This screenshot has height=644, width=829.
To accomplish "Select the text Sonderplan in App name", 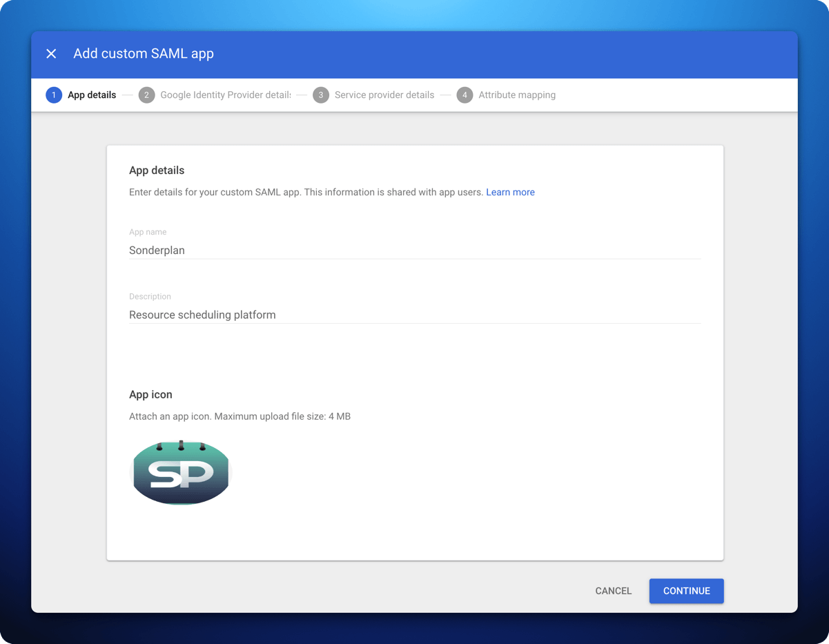I will [x=157, y=250].
